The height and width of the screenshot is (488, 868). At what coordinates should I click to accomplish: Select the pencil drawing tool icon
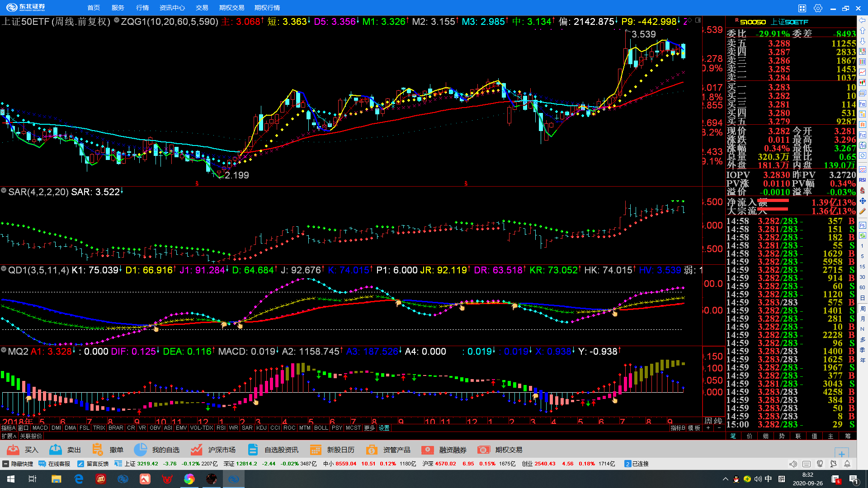863,211
